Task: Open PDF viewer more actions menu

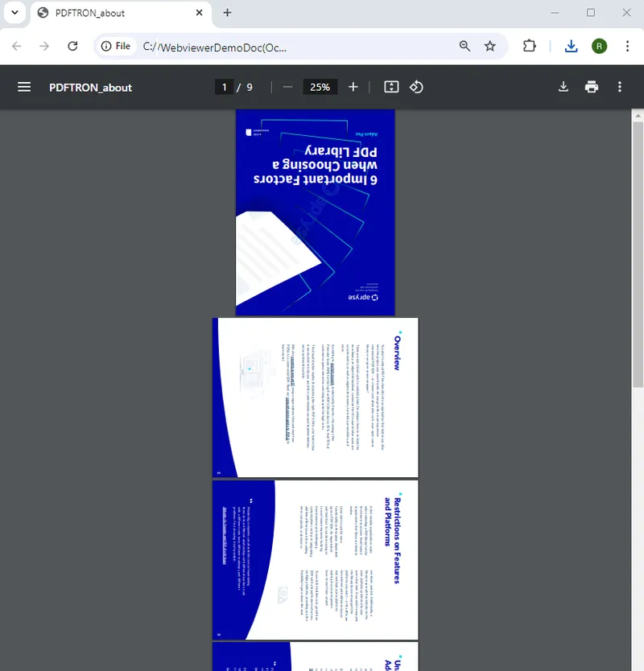Action: 620,88
